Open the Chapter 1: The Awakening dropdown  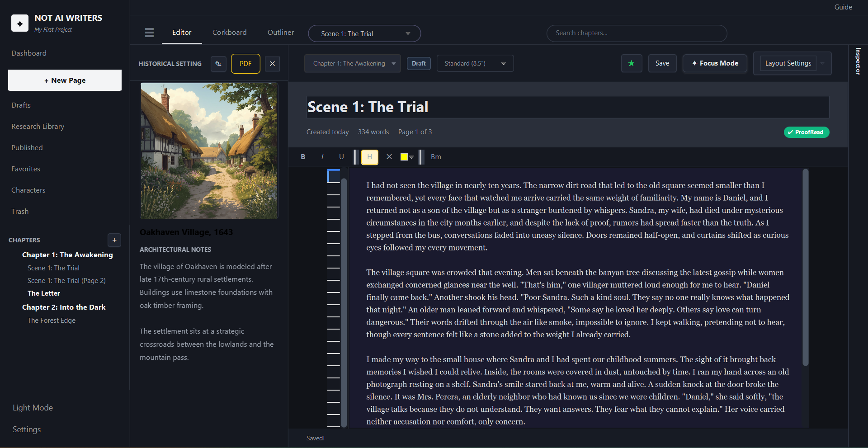pos(353,64)
